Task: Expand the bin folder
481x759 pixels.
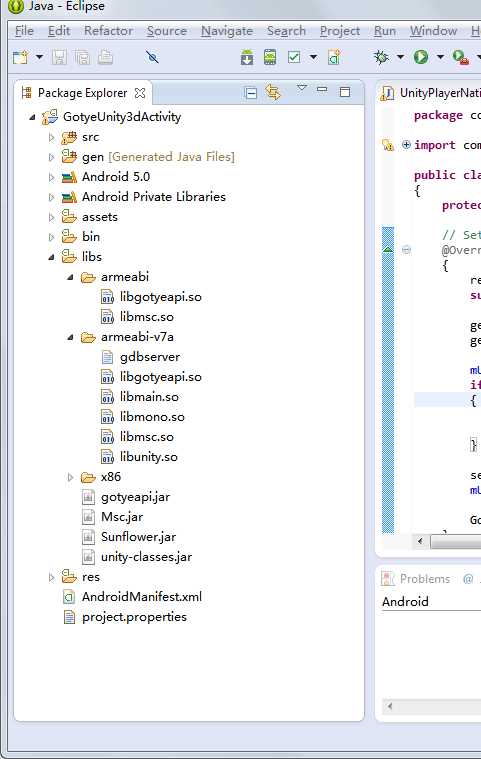Action: 51,237
